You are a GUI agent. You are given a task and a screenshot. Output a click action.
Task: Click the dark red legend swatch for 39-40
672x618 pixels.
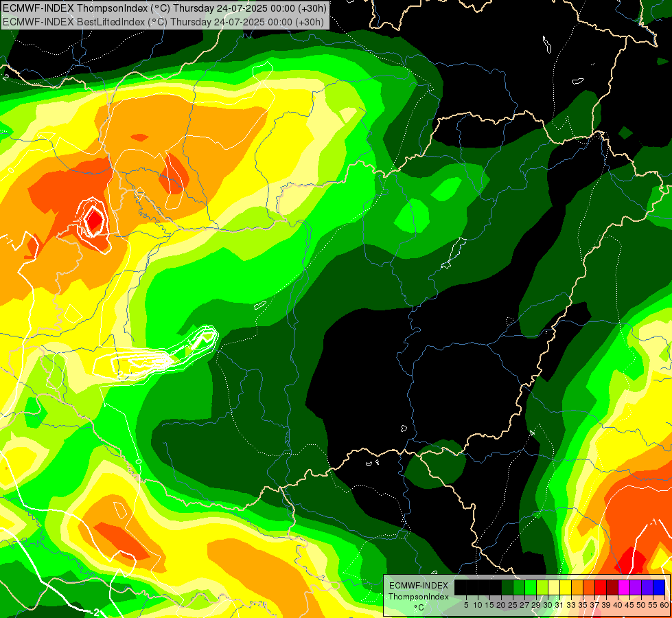(x=612, y=587)
